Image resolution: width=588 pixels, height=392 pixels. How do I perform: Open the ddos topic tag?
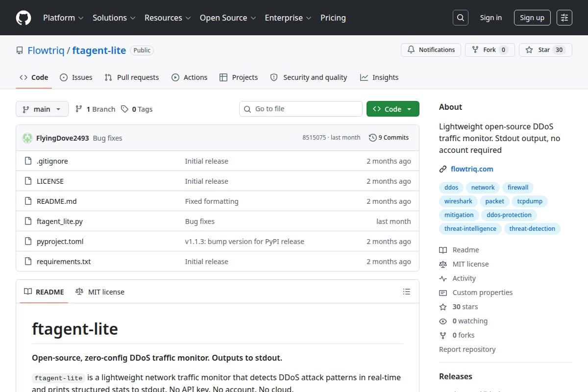(451, 188)
